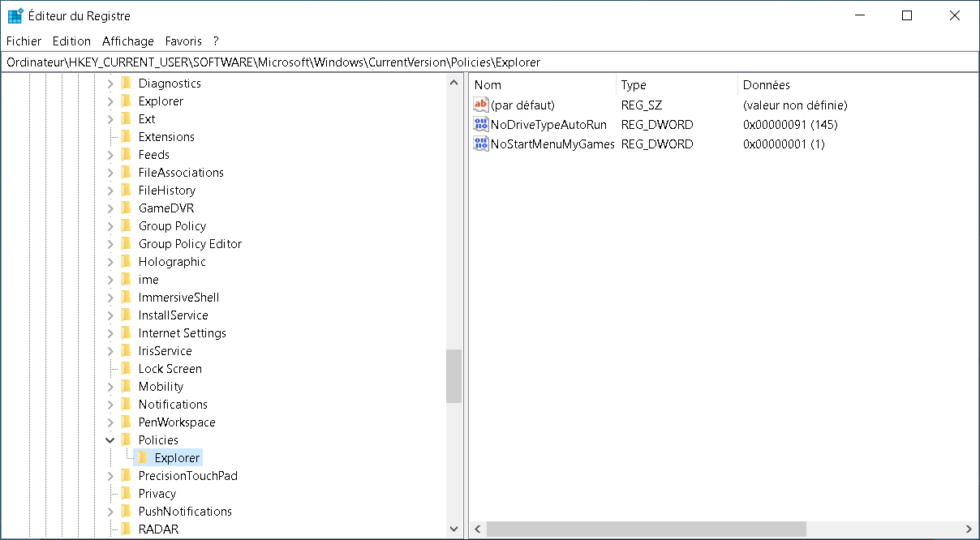980x540 pixels.
Task: Click the Holographic folder icon
Action: coord(126,262)
